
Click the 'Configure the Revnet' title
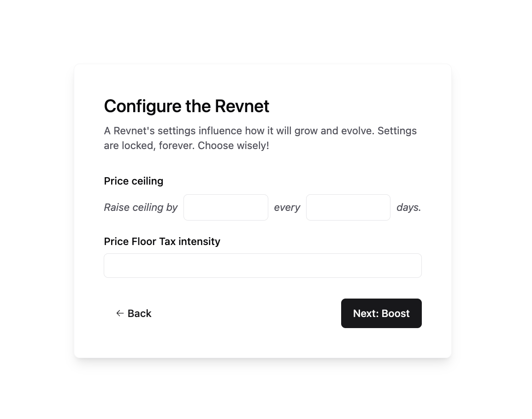pyautogui.click(x=186, y=106)
